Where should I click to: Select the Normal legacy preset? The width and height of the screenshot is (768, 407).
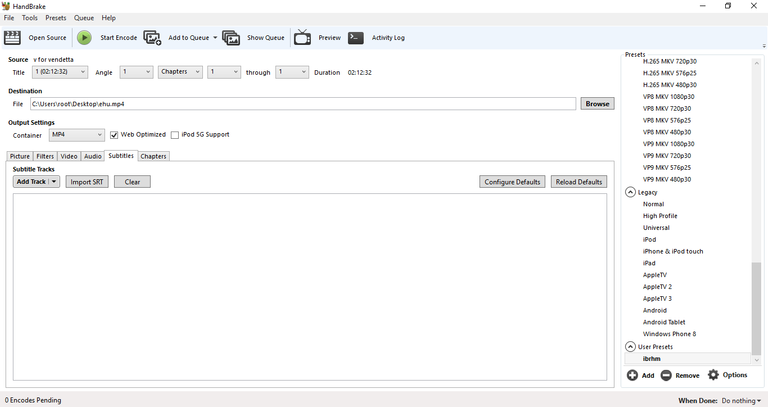tap(653, 204)
